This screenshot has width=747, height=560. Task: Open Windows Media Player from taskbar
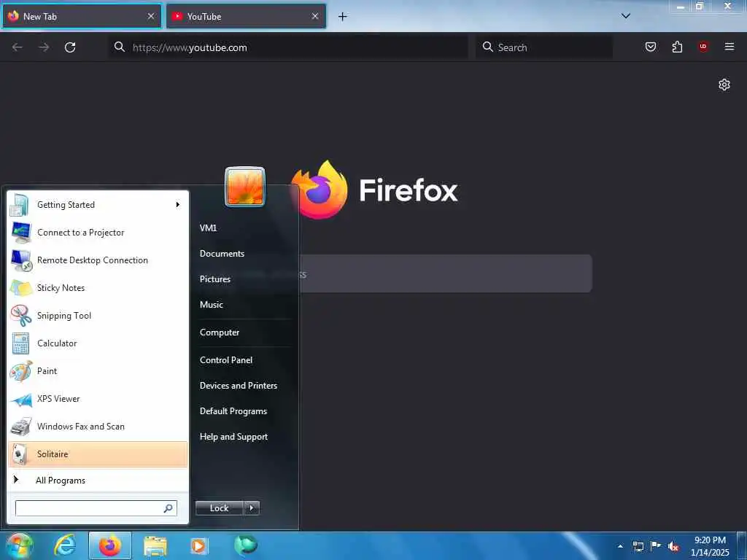(x=199, y=545)
